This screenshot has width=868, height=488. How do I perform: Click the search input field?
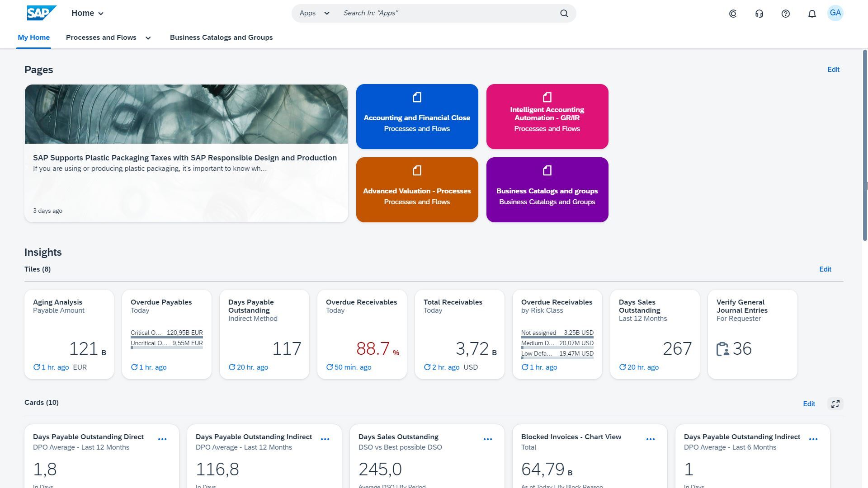click(x=448, y=13)
